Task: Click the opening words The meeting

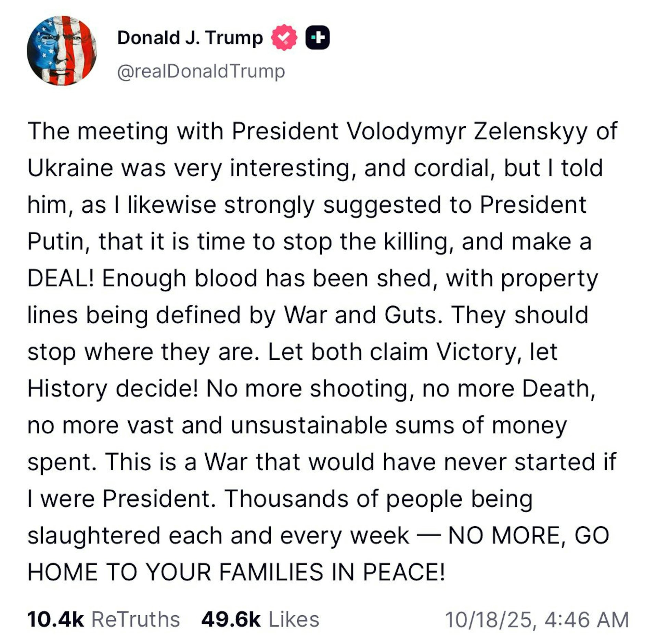Action: 98,131
